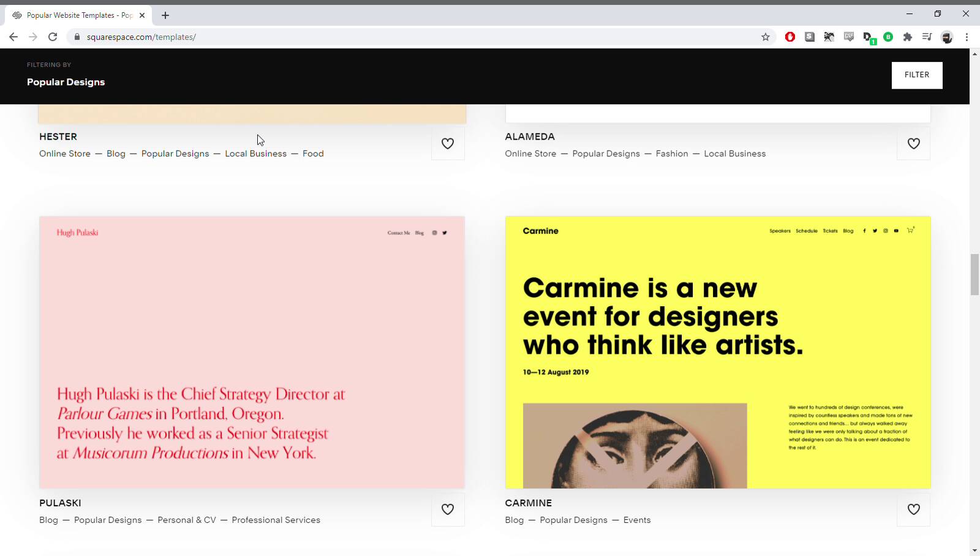The height and width of the screenshot is (556, 980).
Task: Favorite the Pulaski template with heart icon
Action: point(448,509)
